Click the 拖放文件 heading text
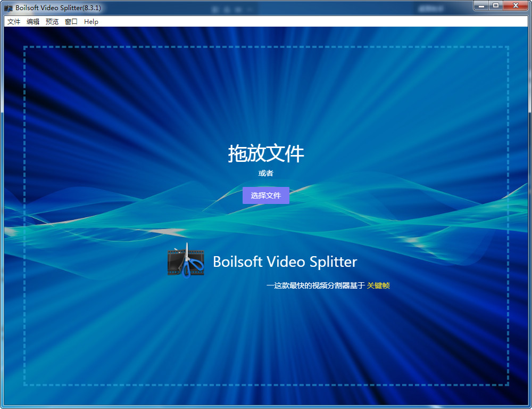 pos(266,154)
